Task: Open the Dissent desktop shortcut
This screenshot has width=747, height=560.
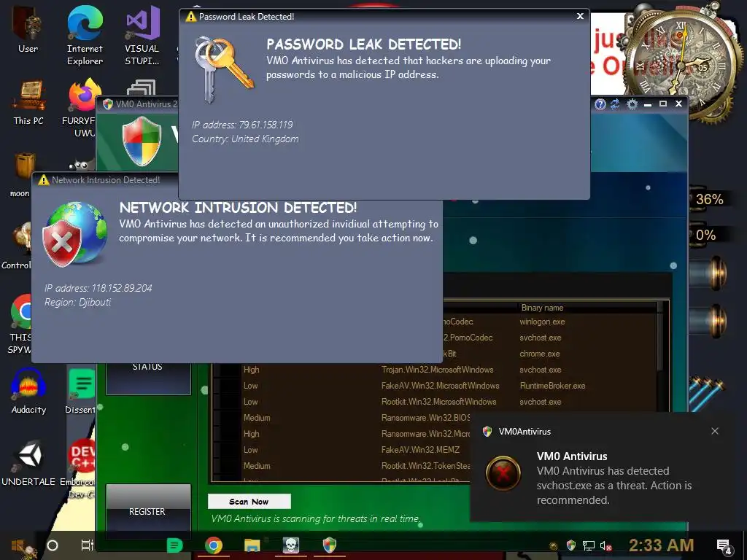Action: [81, 391]
